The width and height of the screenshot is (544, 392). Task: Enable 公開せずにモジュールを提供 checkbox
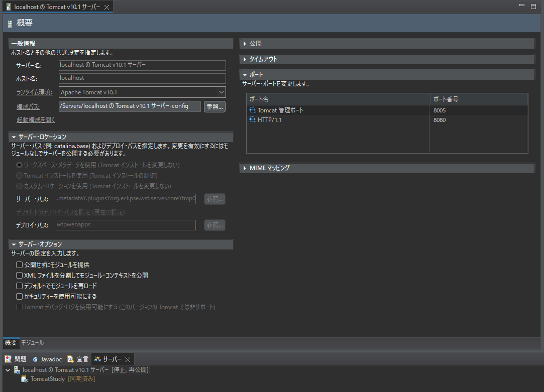coord(19,265)
